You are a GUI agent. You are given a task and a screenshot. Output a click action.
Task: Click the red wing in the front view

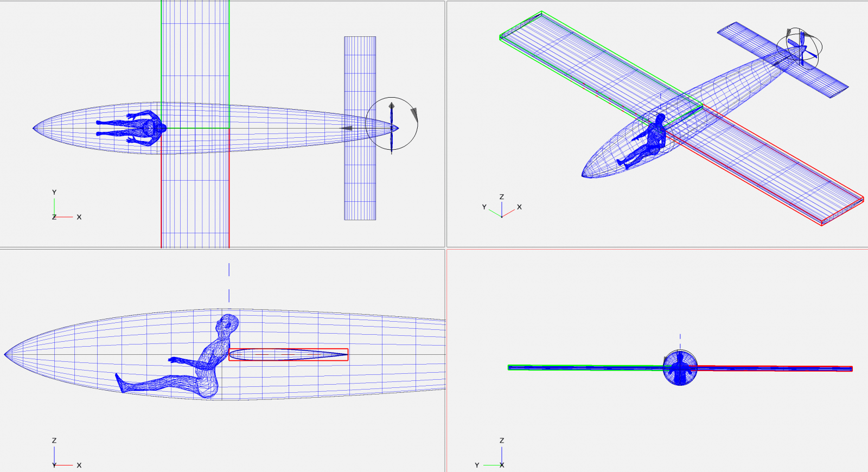point(774,368)
